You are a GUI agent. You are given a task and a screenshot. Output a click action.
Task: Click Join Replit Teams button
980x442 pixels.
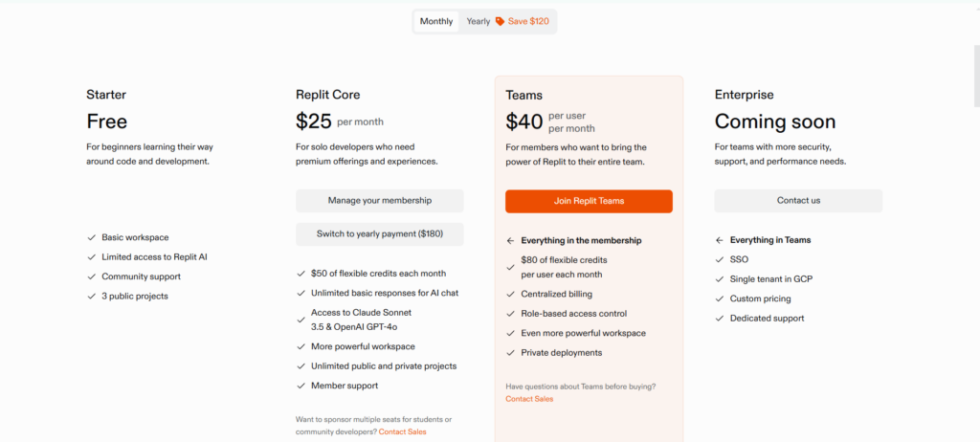point(589,201)
